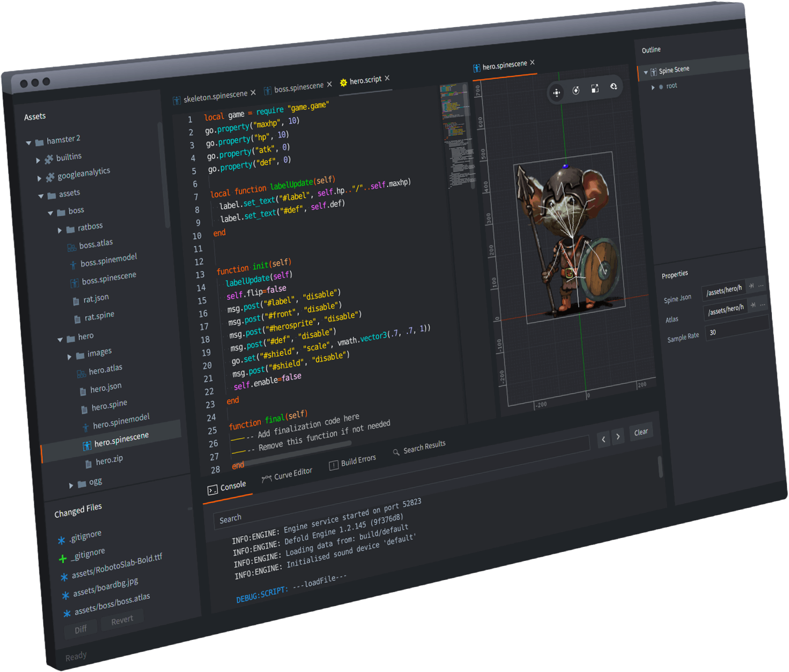The image size is (789, 672).
Task: Open the Console panel via its terminal icon
Action: [212, 489]
